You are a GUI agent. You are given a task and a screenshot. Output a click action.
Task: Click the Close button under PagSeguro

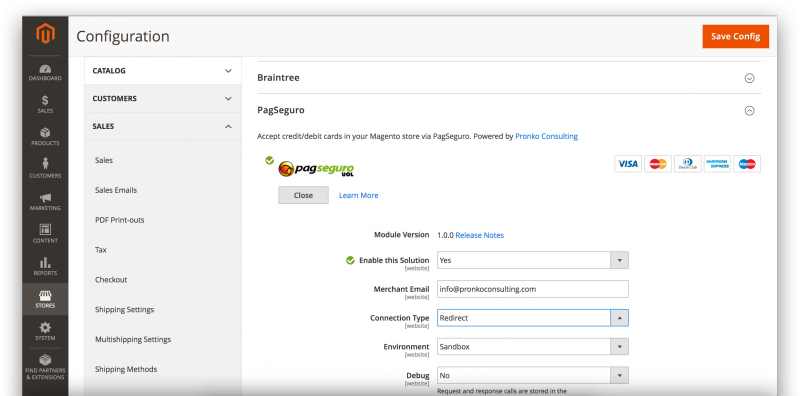303,195
